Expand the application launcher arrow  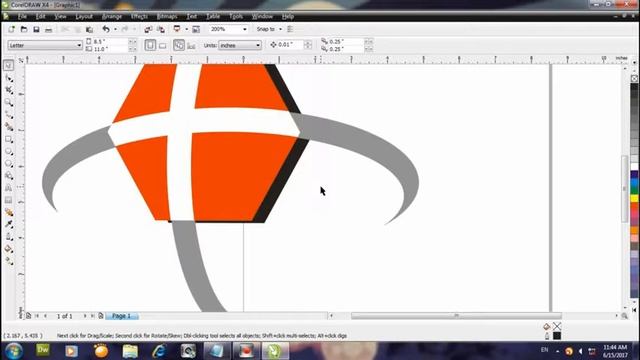point(187,29)
